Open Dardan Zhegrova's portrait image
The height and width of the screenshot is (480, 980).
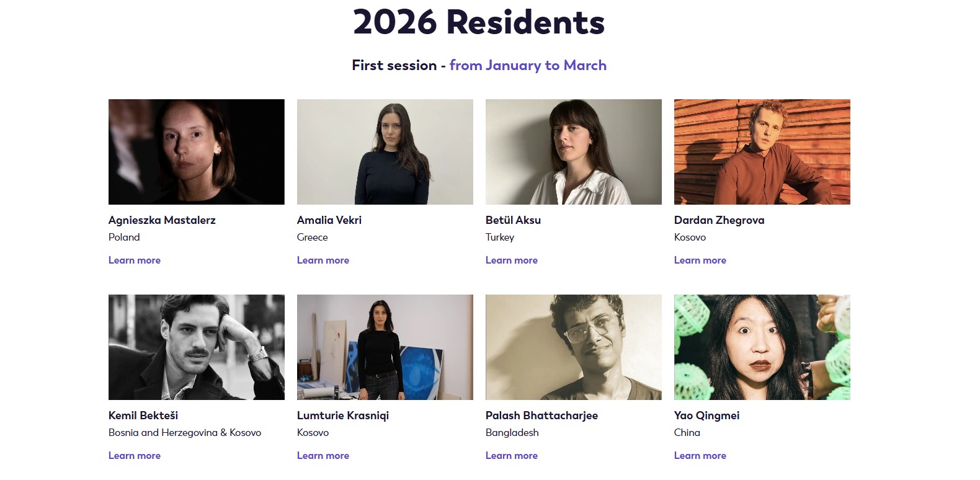[762, 152]
